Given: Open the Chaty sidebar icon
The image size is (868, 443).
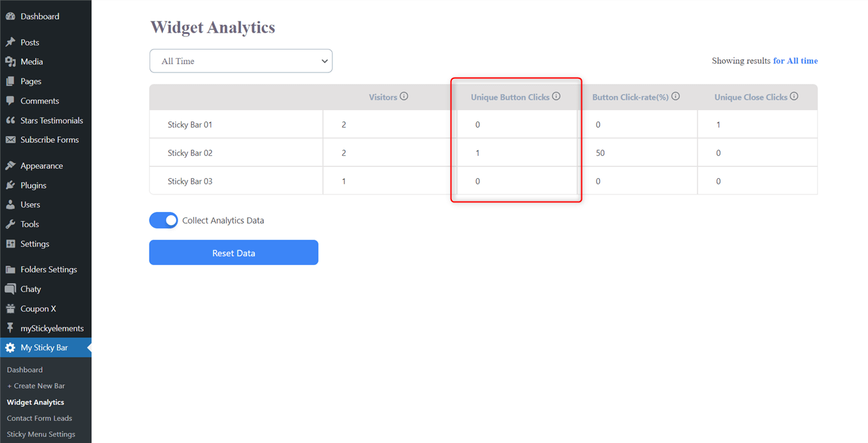Looking at the screenshot, I should coord(9,288).
